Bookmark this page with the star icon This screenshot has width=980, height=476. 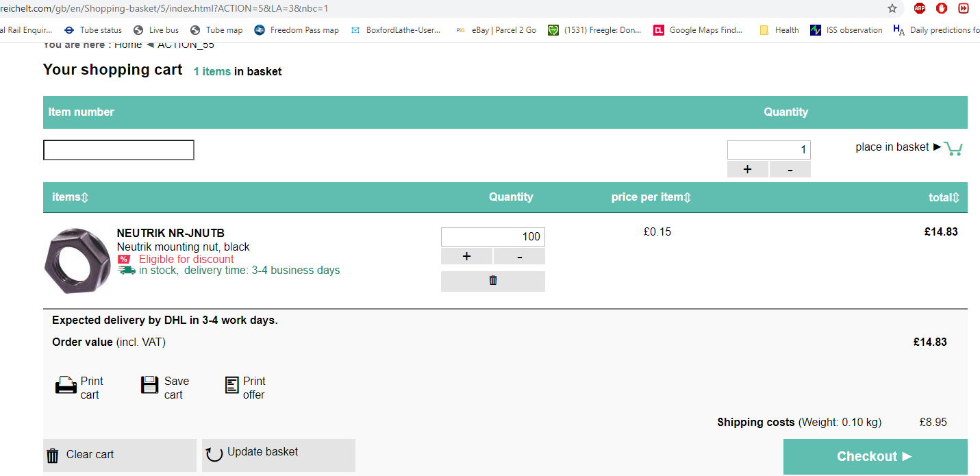[892, 8]
